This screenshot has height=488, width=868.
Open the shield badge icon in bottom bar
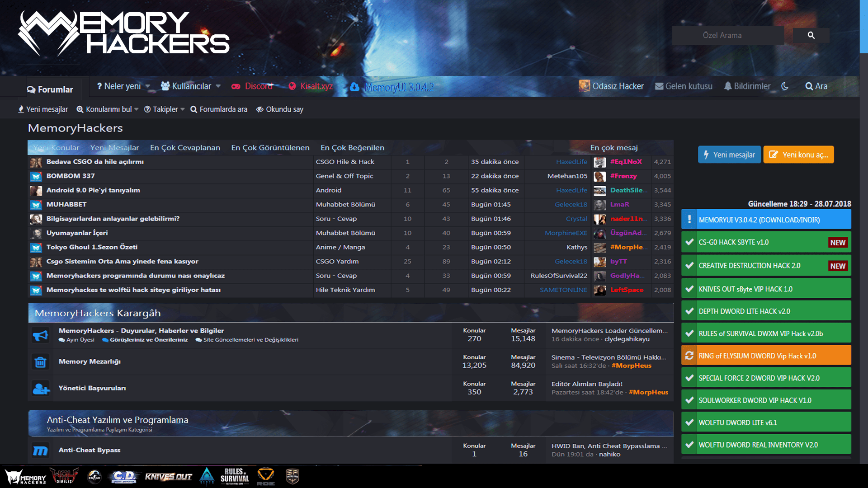click(x=292, y=476)
